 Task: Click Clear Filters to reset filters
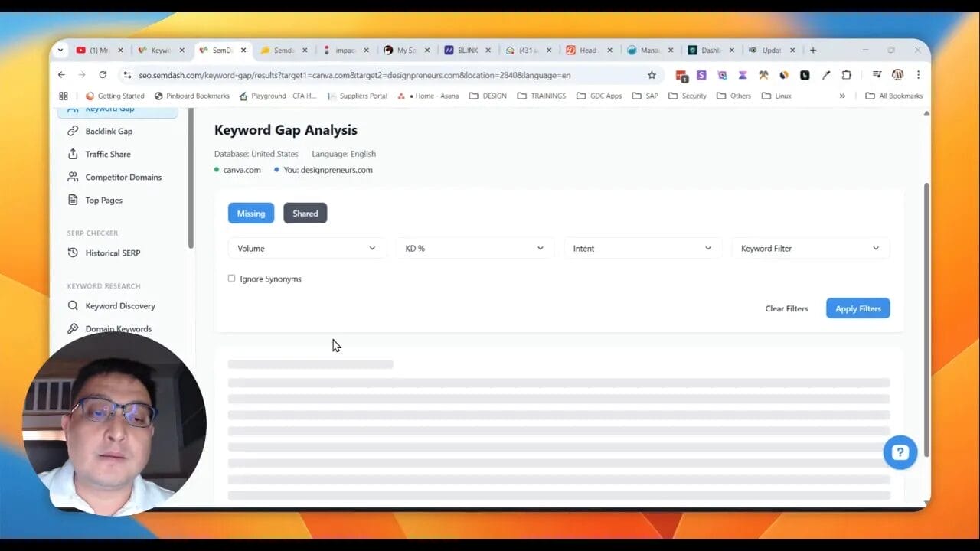(x=786, y=308)
